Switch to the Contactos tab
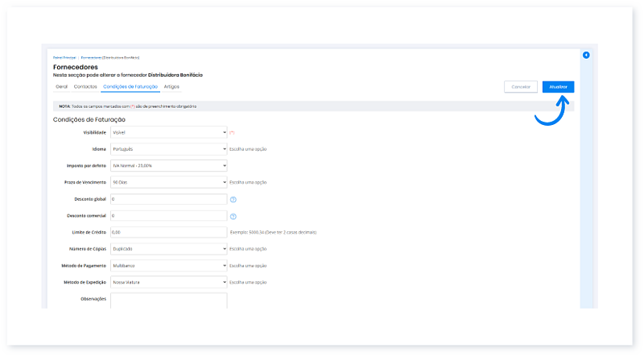The height and width of the screenshot is (357, 644). pyautogui.click(x=85, y=86)
